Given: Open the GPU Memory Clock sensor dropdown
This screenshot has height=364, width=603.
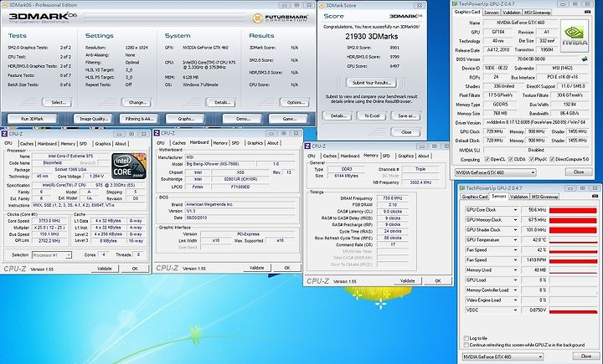Looking at the screenshot, I should (x=515, y=220).
